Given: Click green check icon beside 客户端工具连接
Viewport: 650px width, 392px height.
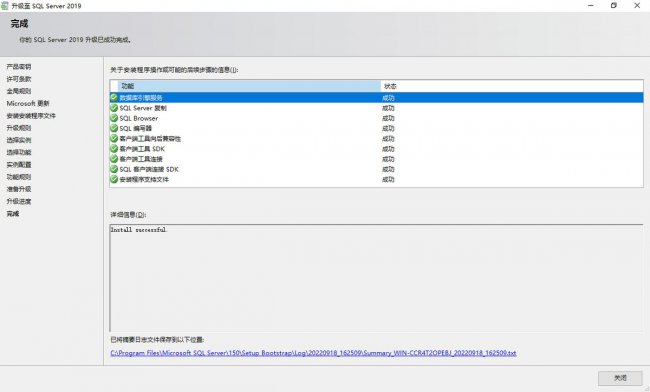Looking at the screenshot, I should [x=114, y=159].
